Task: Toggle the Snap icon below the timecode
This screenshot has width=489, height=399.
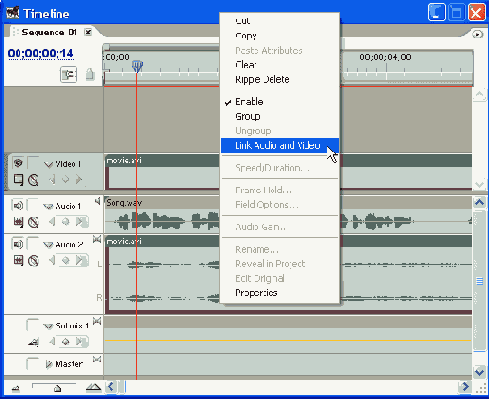Action: point(68,74)
